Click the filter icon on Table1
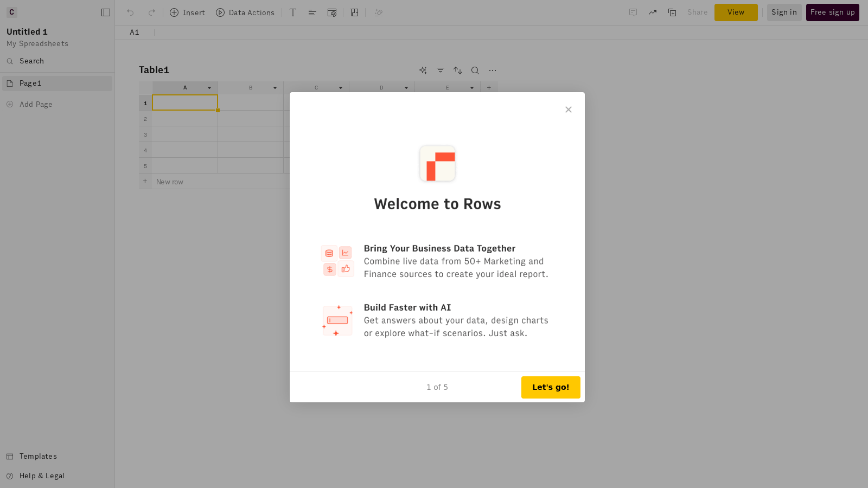 (441, 70)
